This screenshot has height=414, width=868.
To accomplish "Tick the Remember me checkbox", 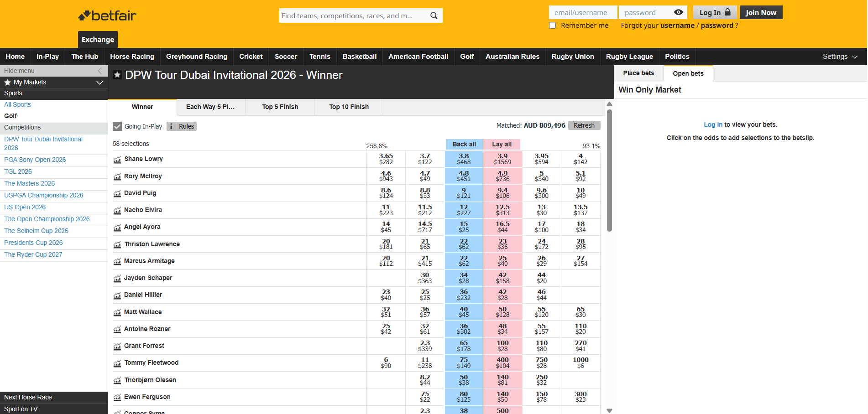I will pos(553,26).
